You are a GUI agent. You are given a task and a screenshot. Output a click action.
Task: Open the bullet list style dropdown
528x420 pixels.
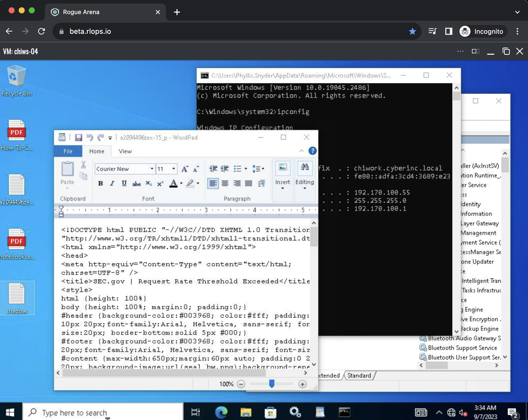coord(246,169)
